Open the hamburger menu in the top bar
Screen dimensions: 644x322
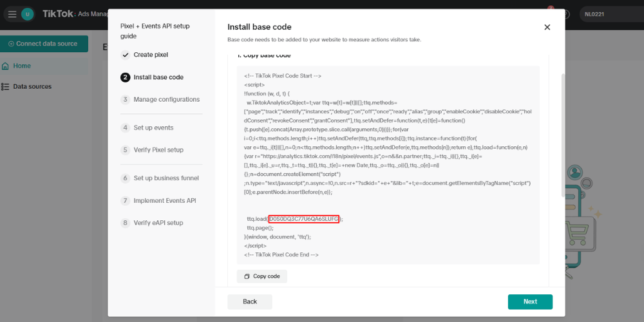(12, 14)
